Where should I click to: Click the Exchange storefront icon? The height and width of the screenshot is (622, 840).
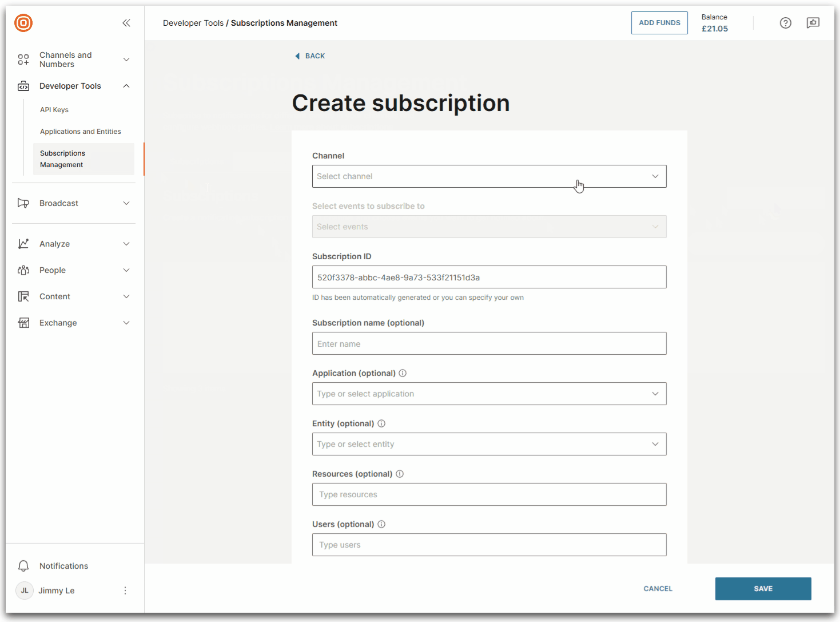(x=23, y=323)
